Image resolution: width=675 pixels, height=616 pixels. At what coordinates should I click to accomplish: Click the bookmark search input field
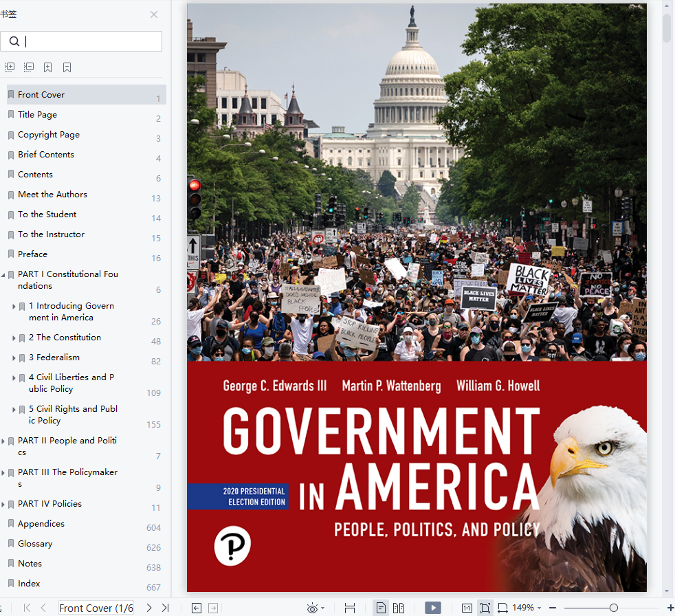click(x=81, y=41)
